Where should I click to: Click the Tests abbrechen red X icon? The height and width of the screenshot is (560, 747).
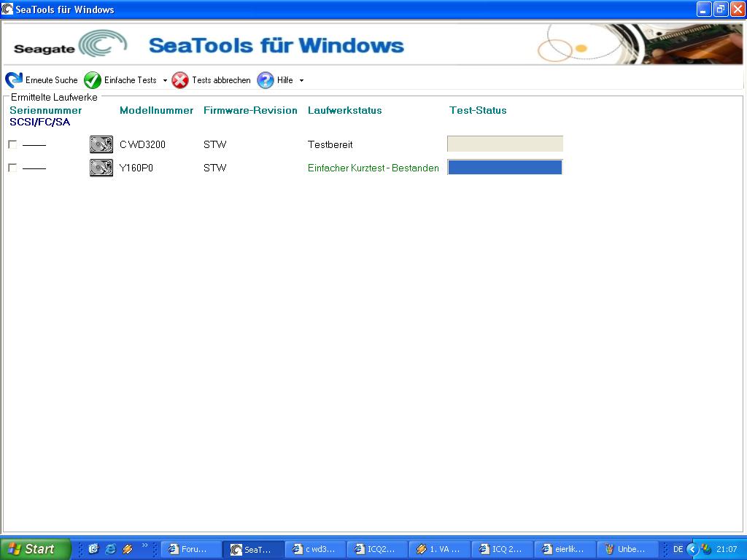click(x=180, y=80)
